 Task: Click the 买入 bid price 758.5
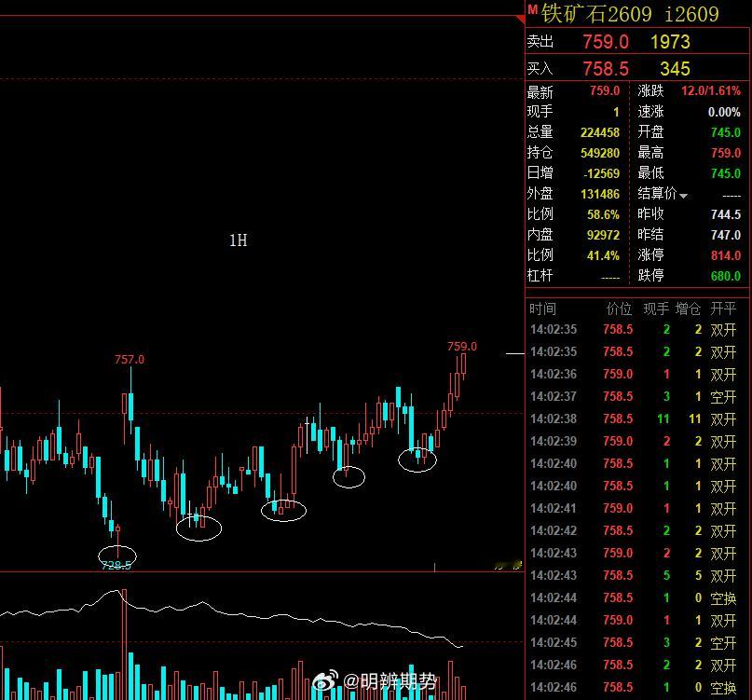[606, 69]
